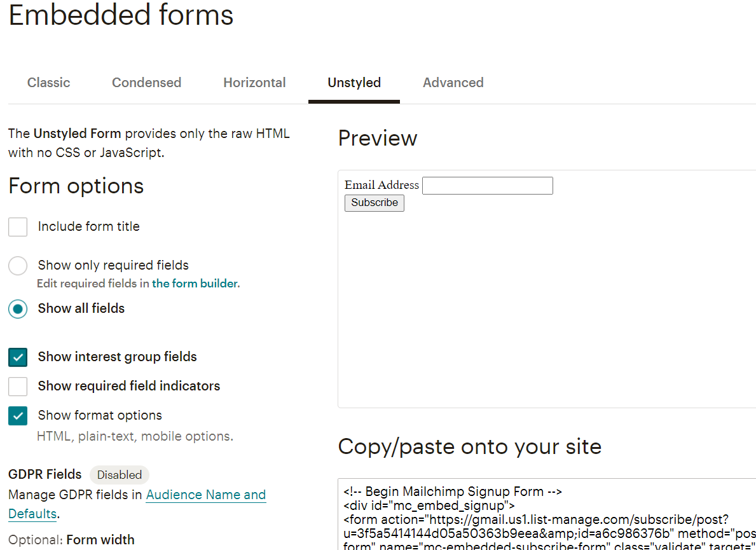Select Show all fields radio button

tap(18, 309)
